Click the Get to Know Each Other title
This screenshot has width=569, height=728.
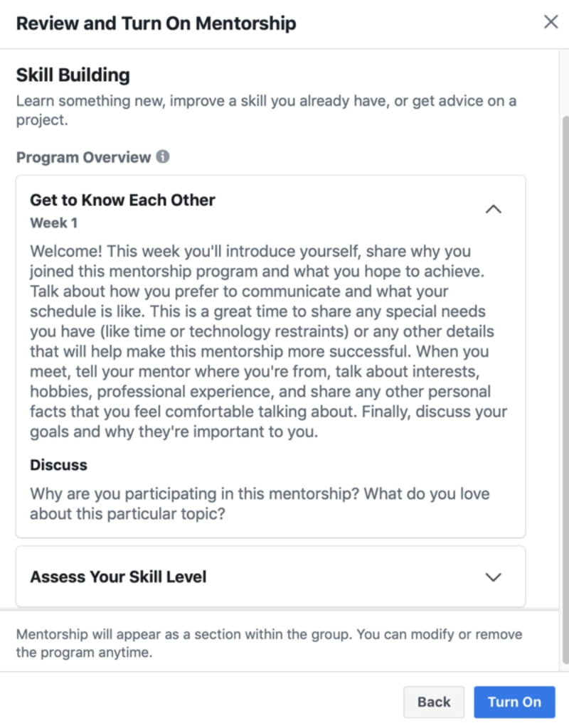coord(122,200)
